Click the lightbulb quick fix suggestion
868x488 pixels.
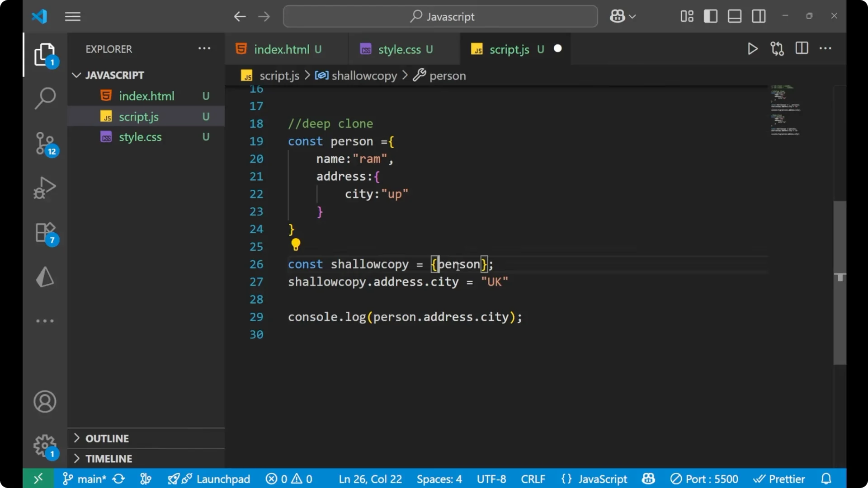pyautogui.click(x=296, y=244)
